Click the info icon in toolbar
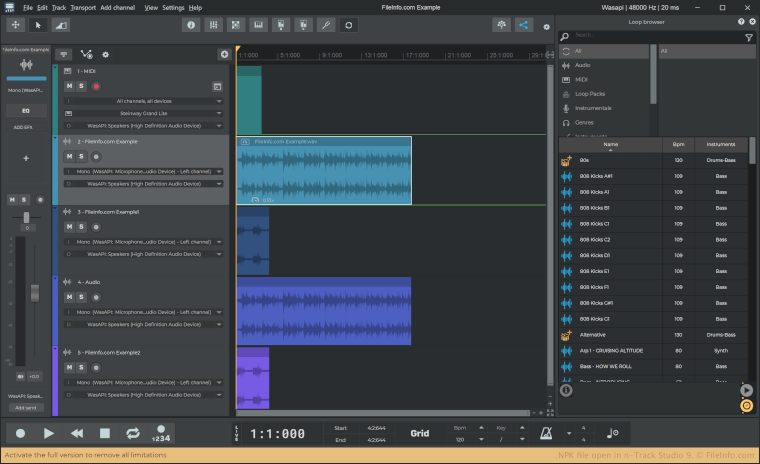 click(x=190, y=24)
